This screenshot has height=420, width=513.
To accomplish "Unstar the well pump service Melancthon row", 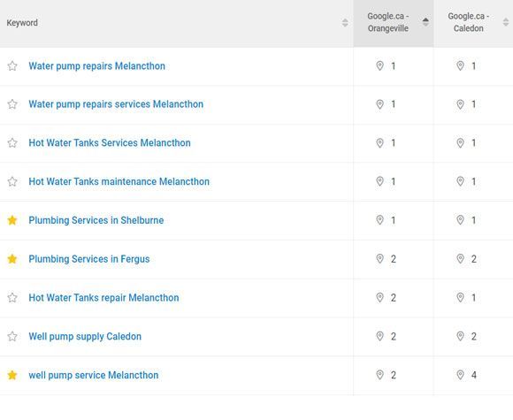I will (12, 375).
